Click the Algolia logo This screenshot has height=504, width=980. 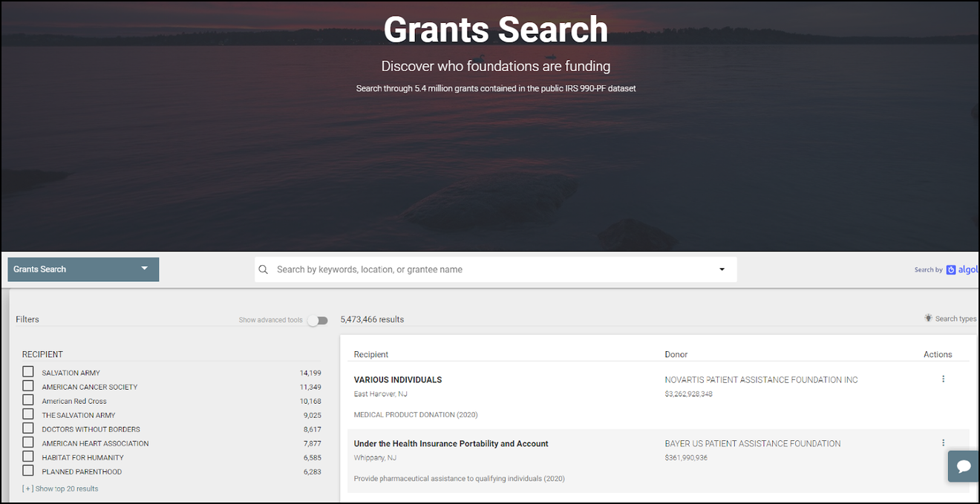pyautogui.click(x=962, y=269)
